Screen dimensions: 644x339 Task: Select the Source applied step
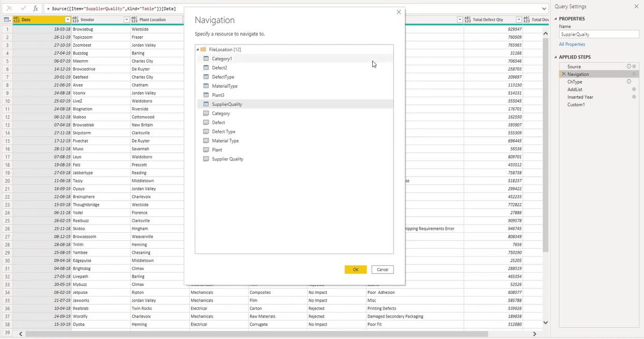[x=598, y=66]
